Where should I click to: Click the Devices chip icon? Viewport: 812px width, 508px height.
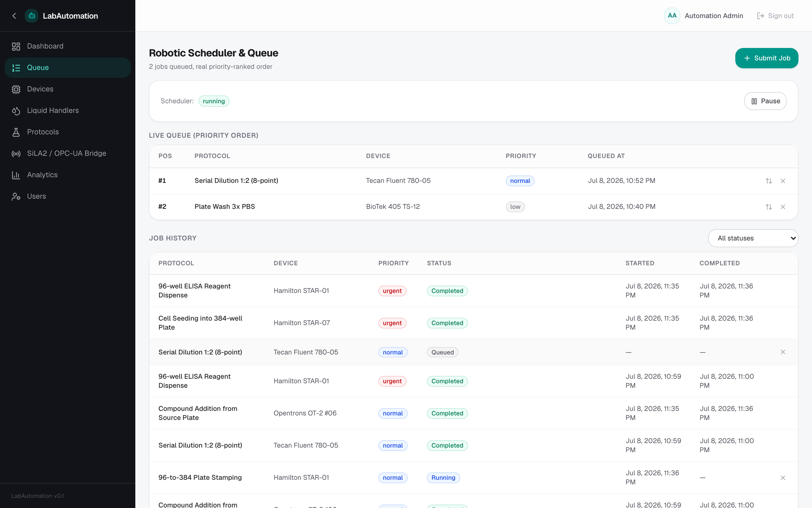(16, 89)
